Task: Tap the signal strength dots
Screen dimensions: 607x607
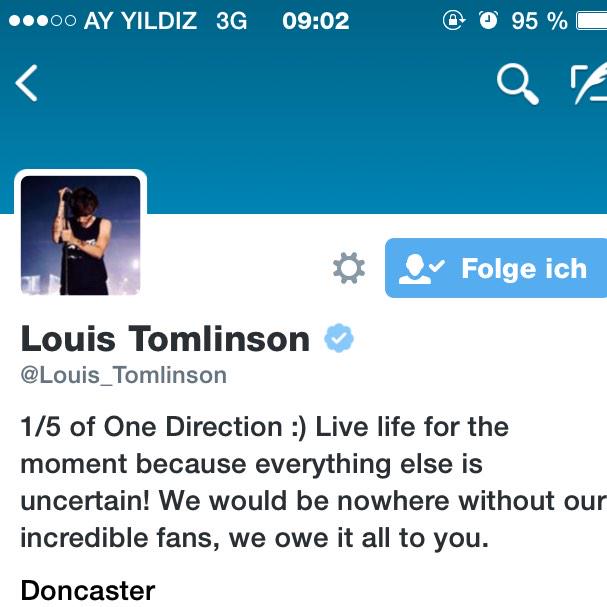Action: pos(42,21)
